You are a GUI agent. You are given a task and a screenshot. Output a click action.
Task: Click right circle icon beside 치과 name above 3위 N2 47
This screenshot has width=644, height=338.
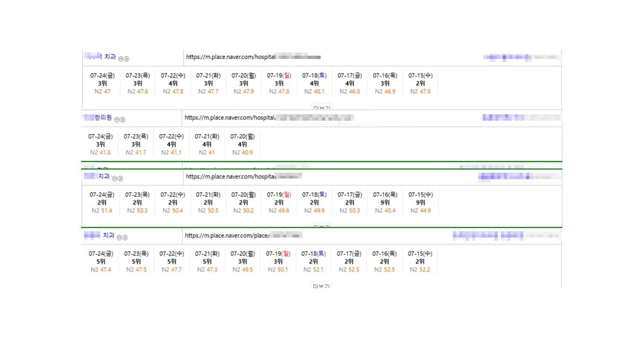tap(126, 59)
